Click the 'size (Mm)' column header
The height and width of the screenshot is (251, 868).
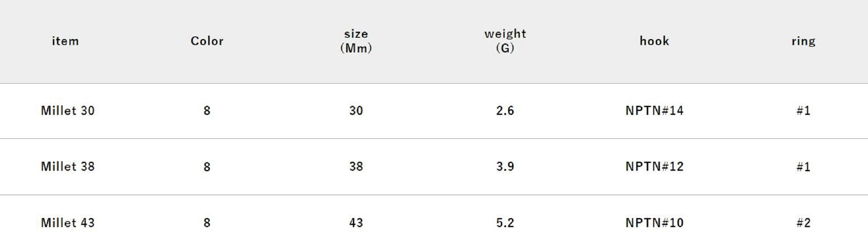(x=356, y=41)
